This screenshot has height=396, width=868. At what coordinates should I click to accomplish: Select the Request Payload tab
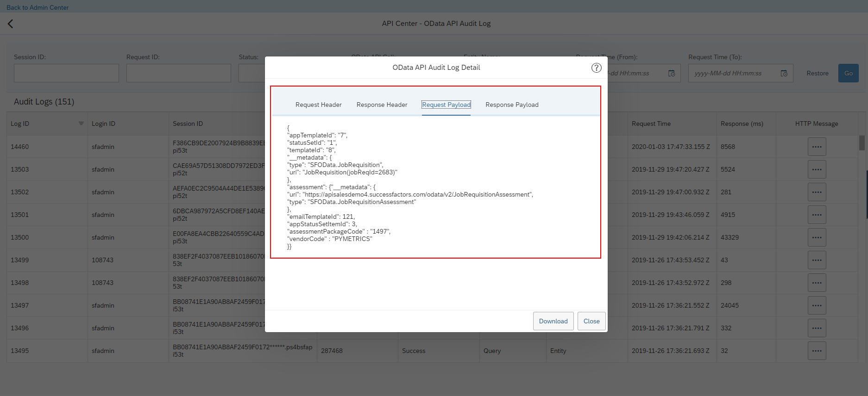(446, 105)
